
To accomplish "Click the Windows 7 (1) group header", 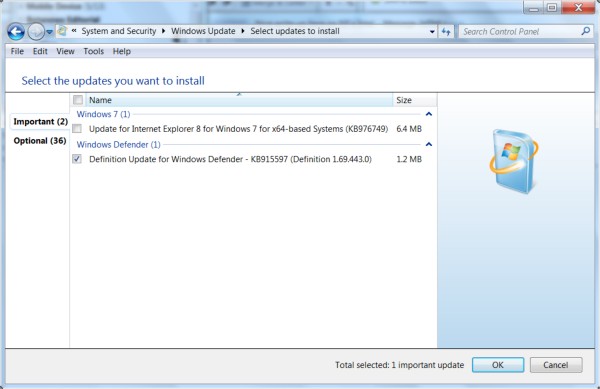I will coord(103,114).
